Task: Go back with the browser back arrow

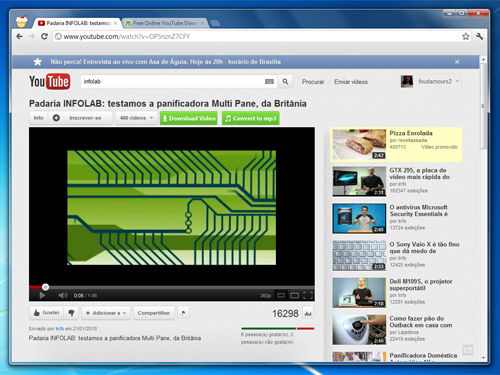Action: point(20,36)
